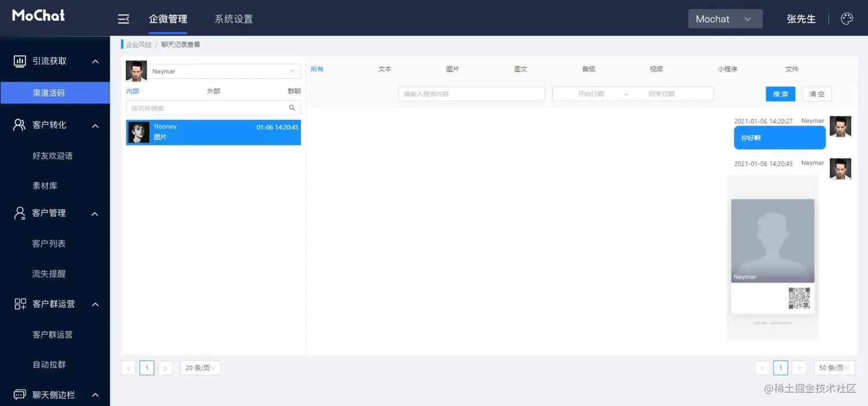Click the 聊天侧边栏 chat bubble icon
Image resolution: width=868 pixels, height=406 pixels.
[x=20, y=395]
